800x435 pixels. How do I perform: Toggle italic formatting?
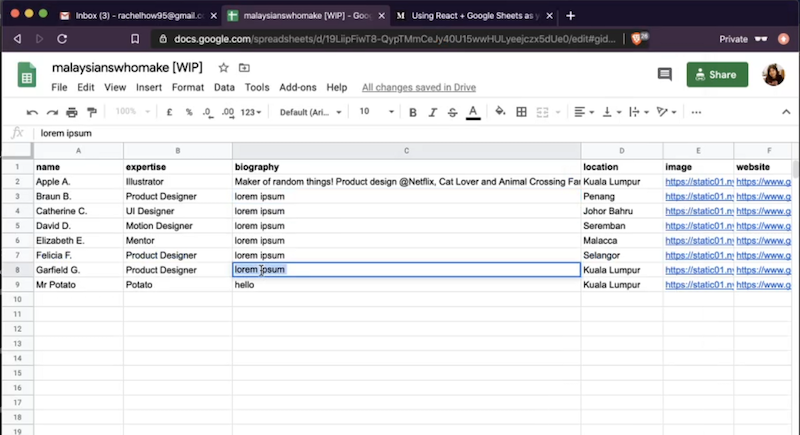433,112
